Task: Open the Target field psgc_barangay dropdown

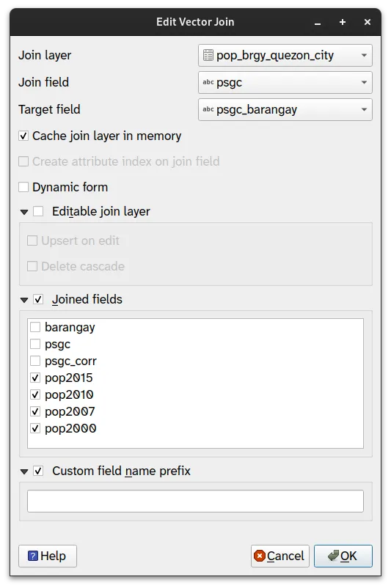Action: tap(285, 109)
